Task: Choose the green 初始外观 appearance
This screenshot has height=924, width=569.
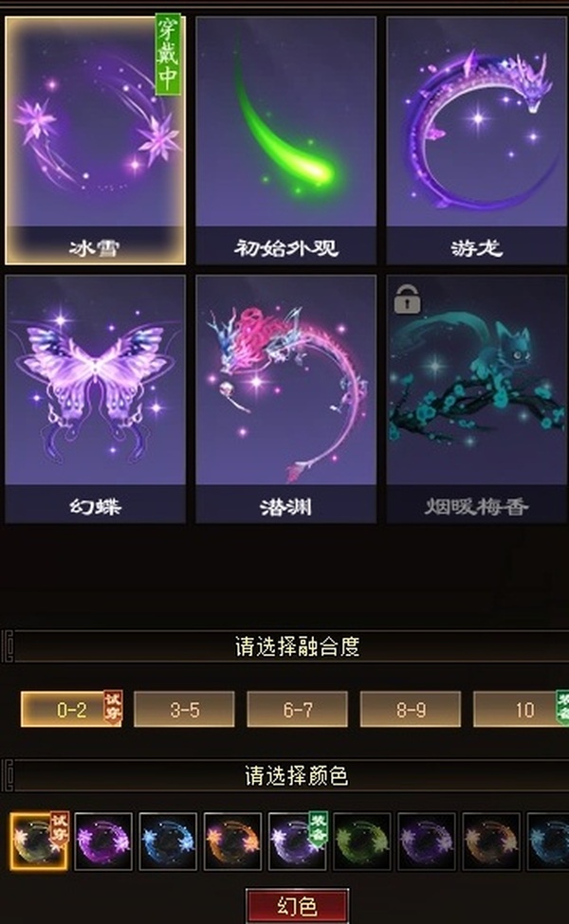Action: tap(286, 140)
